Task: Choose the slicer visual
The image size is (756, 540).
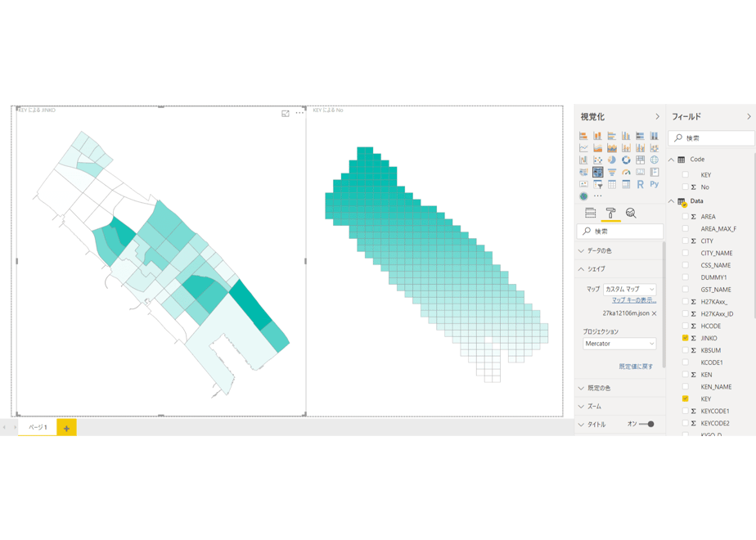Action: 597,184
